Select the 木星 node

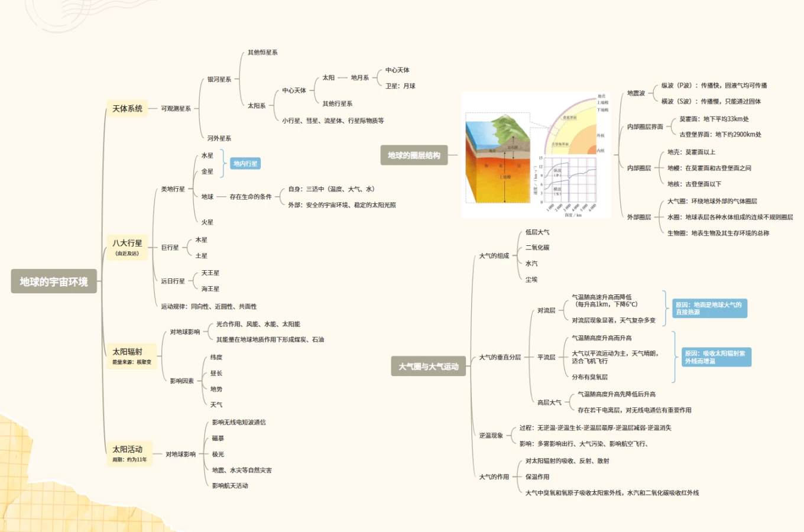click(201, 240)
